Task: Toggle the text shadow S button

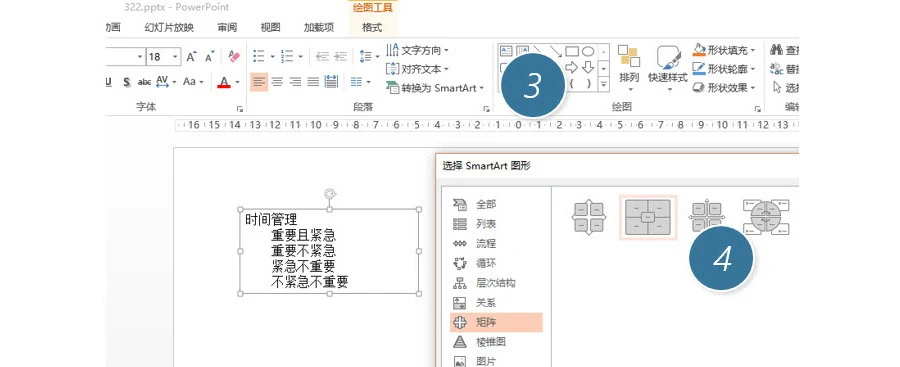Action: [x=126, y=82]
